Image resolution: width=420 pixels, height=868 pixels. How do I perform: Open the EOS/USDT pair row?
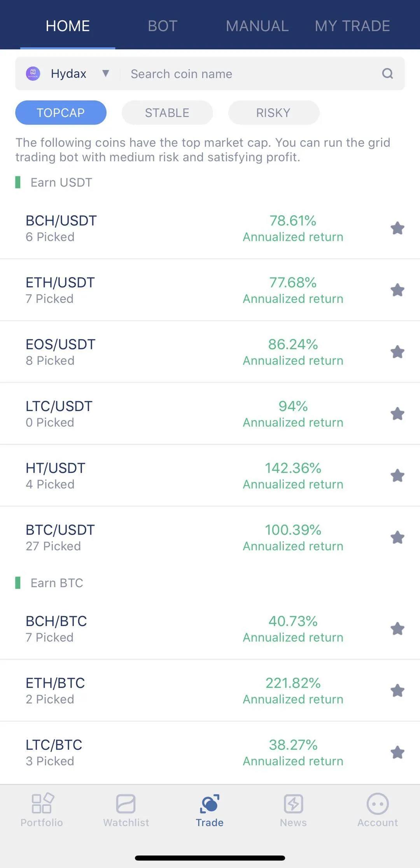(210, 352)
